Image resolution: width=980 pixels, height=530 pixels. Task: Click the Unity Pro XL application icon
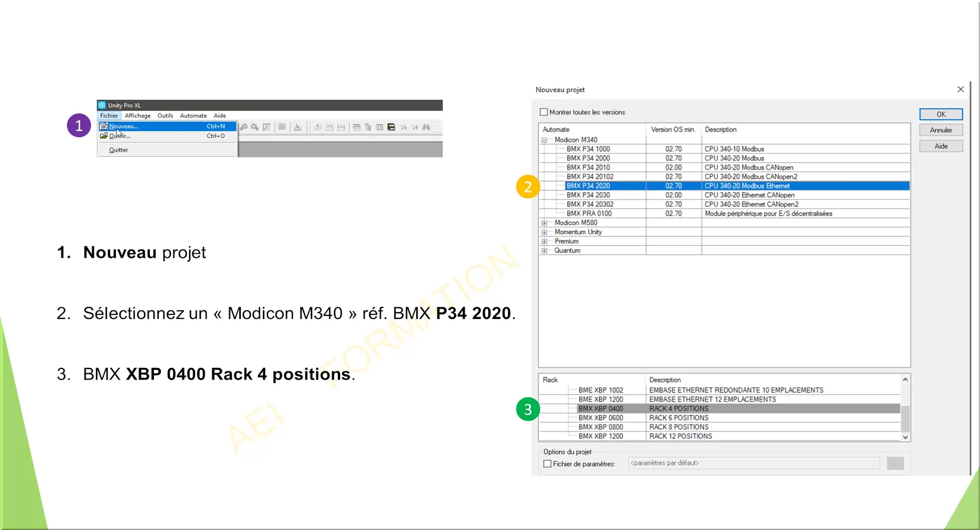pyautogui.click(x=102, y=106)
